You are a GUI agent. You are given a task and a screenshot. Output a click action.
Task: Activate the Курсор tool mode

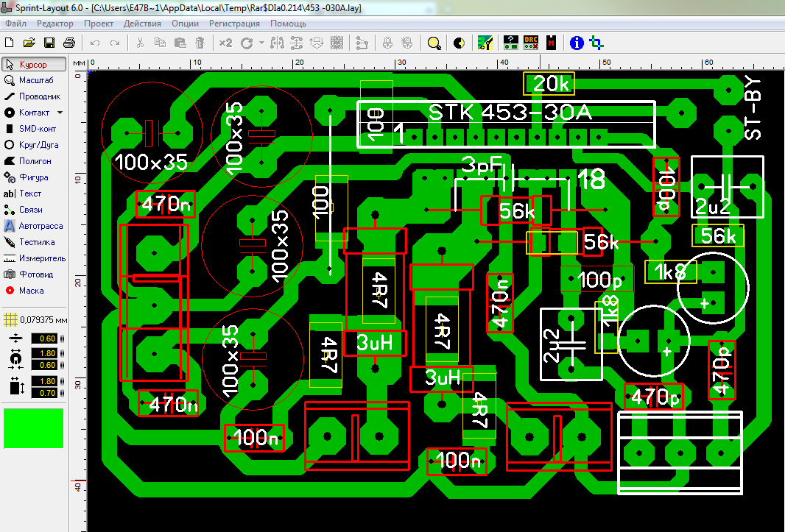[34, 65]
